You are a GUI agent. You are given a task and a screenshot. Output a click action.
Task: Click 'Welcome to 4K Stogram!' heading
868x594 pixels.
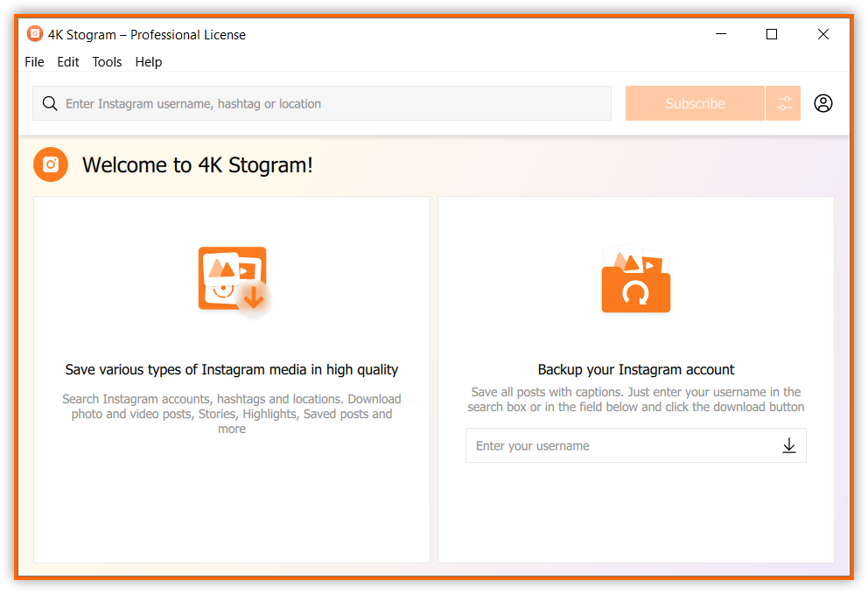tap(198, 165)
